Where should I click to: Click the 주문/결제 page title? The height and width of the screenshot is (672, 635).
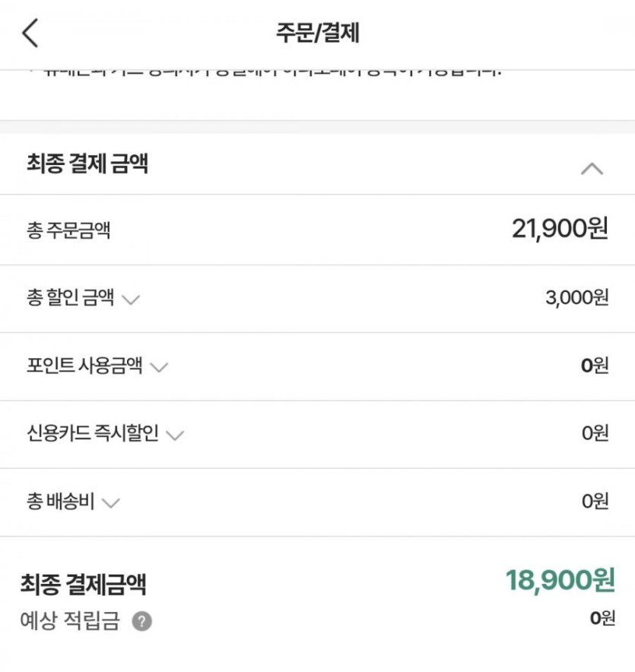[x=317, y=33]
